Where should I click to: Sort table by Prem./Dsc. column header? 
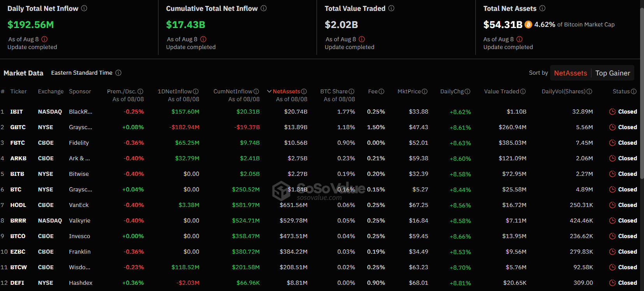point(121,91)
